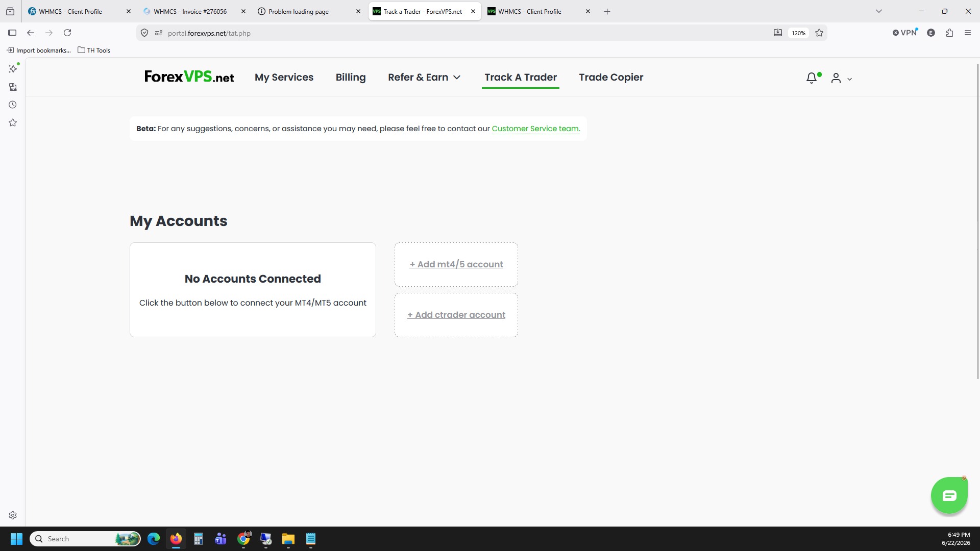
Task: Close the Problem loading page tab
Action: point(358,11)
